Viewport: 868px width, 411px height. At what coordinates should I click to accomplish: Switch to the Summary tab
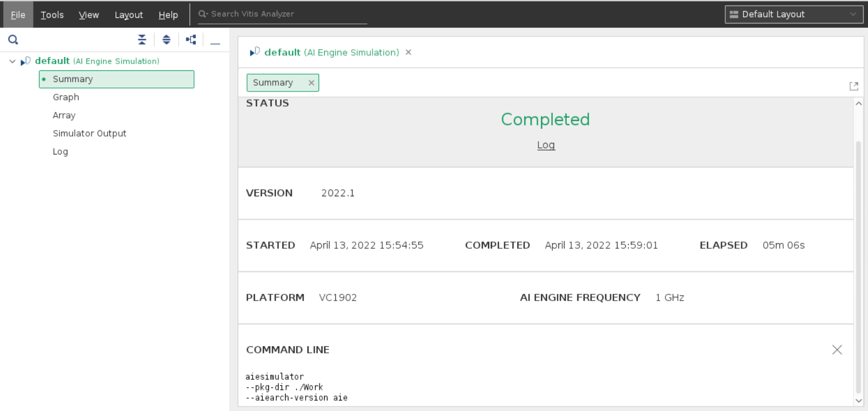(273, 82)
